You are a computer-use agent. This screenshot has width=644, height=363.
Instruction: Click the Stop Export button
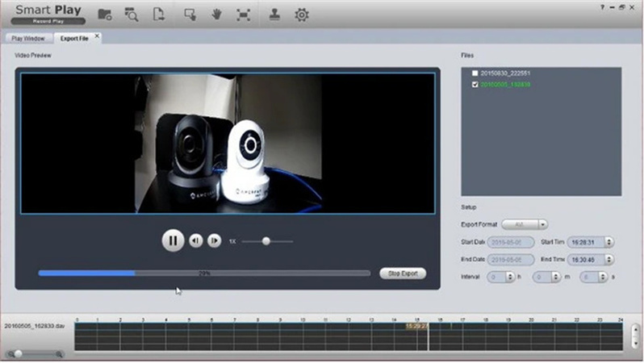click(x=403, y=273)
